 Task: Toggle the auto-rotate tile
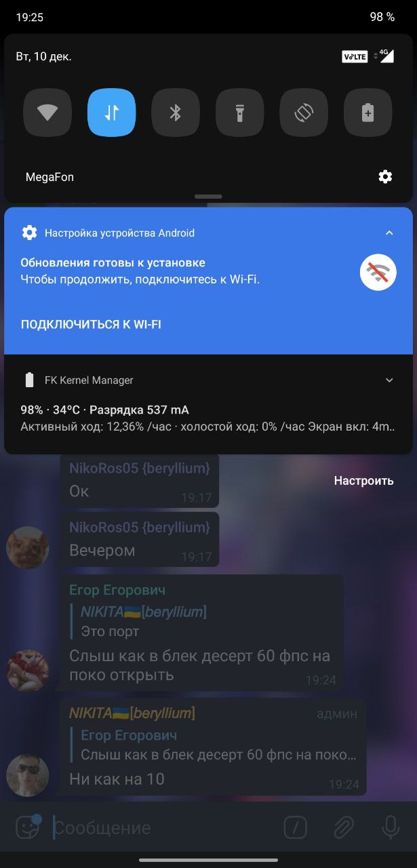point(304,113)
